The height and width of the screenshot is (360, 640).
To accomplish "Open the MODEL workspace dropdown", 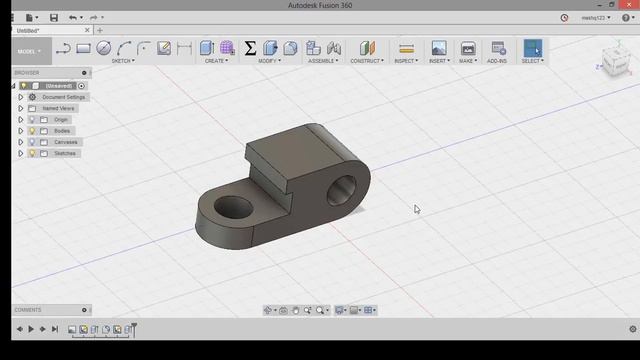I will tap(29, 51).
